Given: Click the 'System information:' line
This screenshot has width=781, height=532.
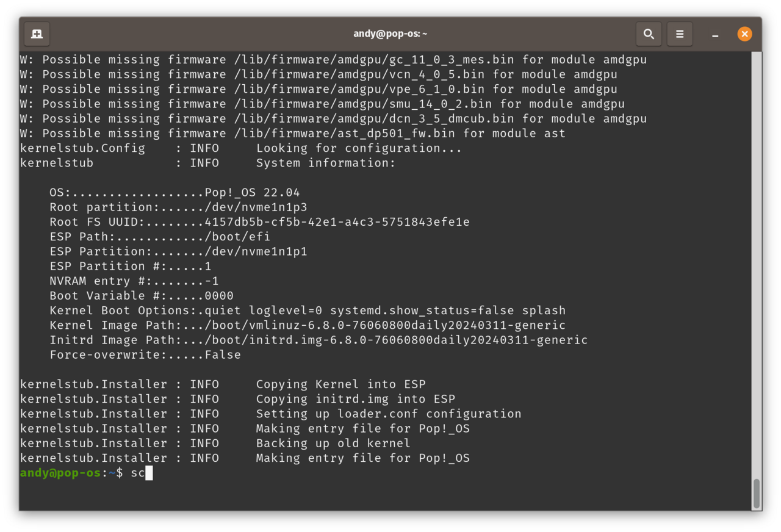Looking at the screenshot, I should click(x=207, y=163).
